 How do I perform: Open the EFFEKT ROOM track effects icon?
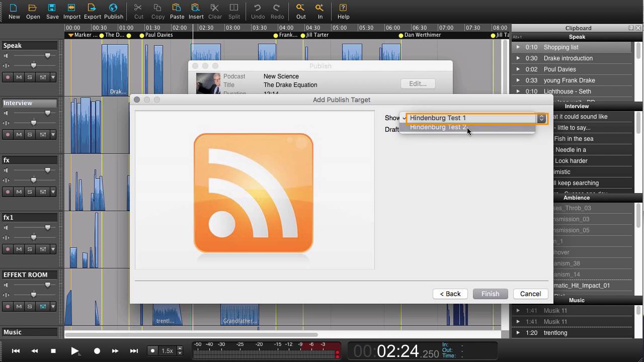coord(43,306)
